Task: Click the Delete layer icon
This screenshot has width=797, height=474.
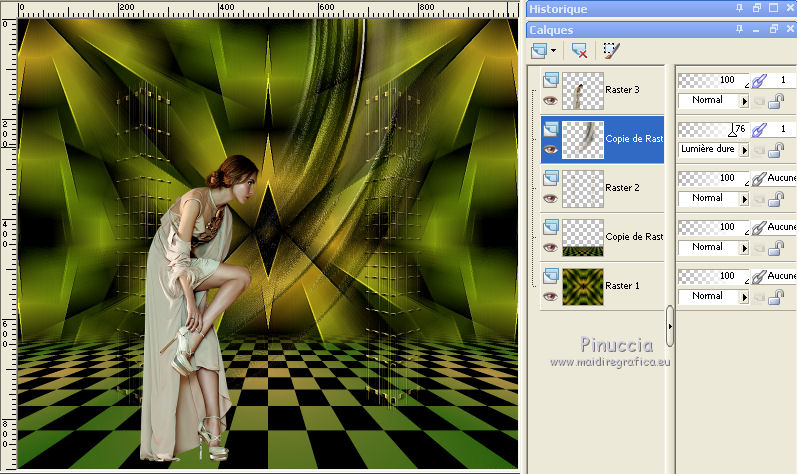Action: point(579,49)
